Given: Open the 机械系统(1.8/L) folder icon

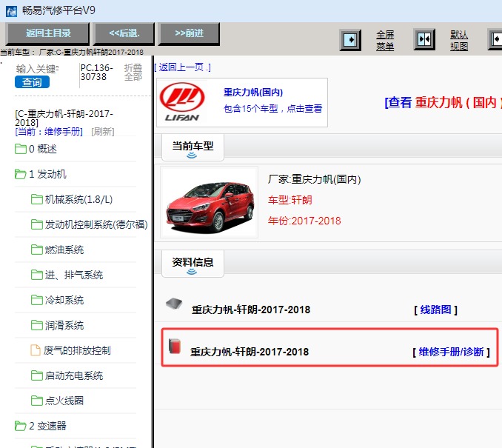Looking at the screenshot, I should (x=37, y=199).
